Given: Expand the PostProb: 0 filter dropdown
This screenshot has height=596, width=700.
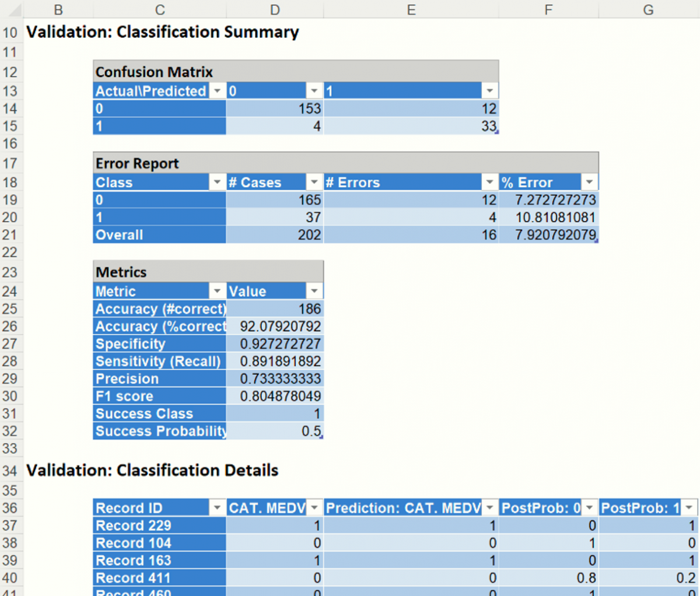Looking at the screenshot, I should [x=589, y=508].
